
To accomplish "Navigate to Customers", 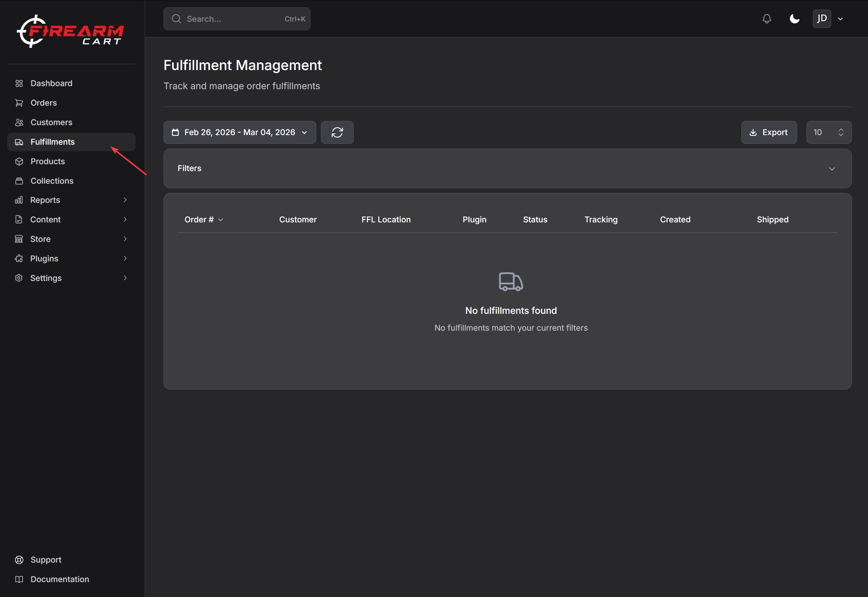I will coord(71,122).
